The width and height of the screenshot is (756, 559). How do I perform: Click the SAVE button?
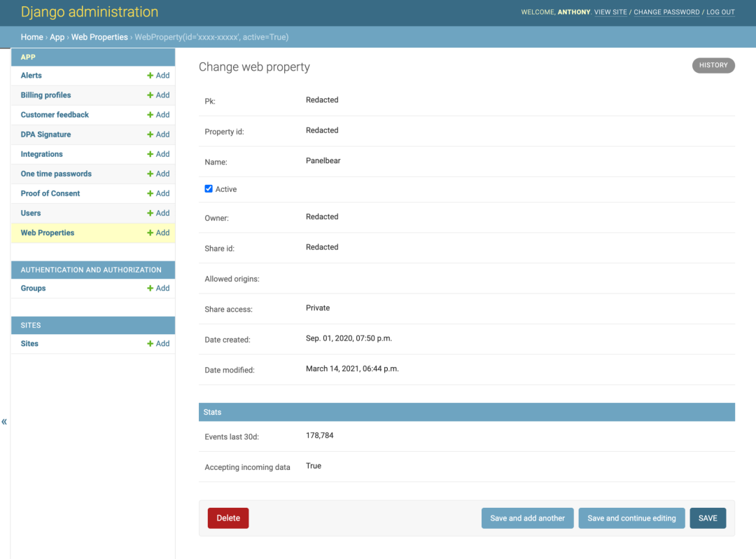pyautogui.click(x=708, y=518)
